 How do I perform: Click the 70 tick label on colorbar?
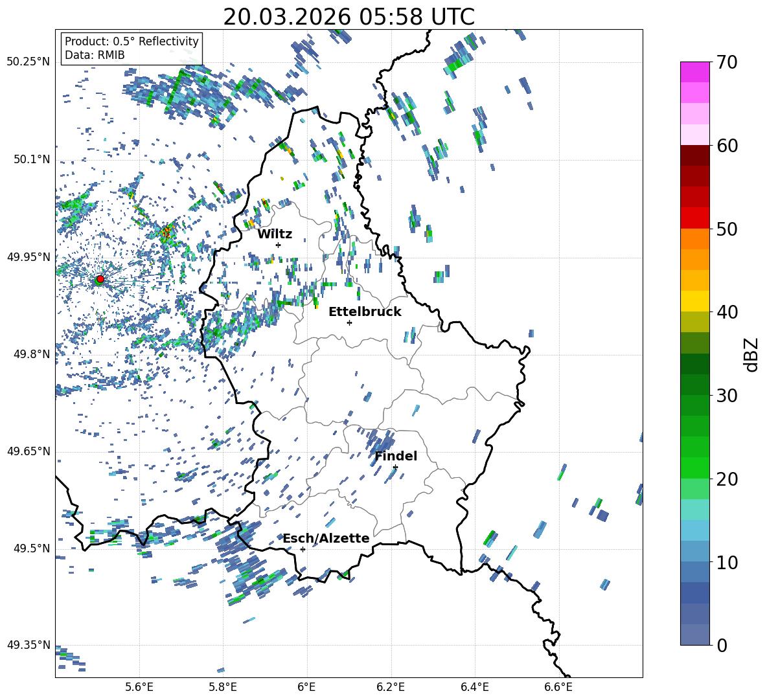(727, 62)
